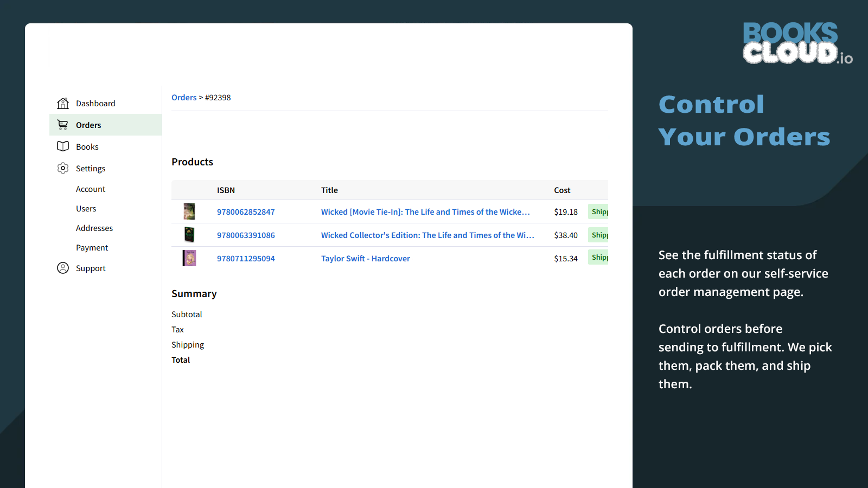Select Orders in the sidebar

pyautogui.click(x=105, y=125)
